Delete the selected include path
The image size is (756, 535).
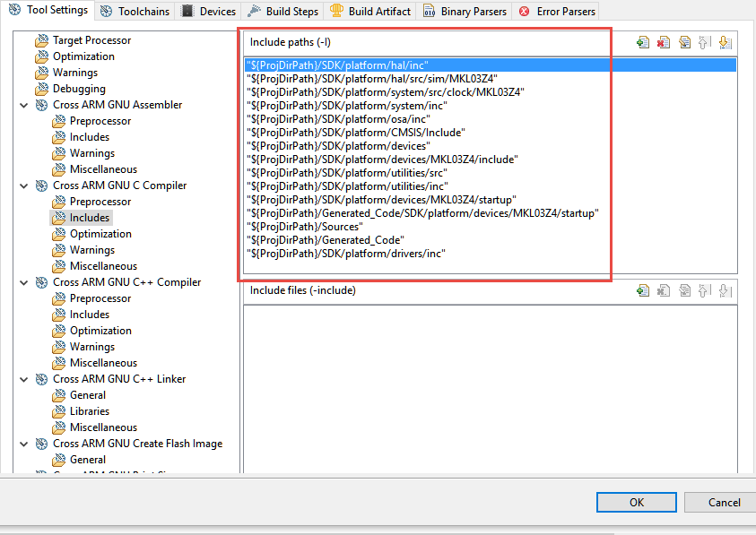(x=664, y=42)
